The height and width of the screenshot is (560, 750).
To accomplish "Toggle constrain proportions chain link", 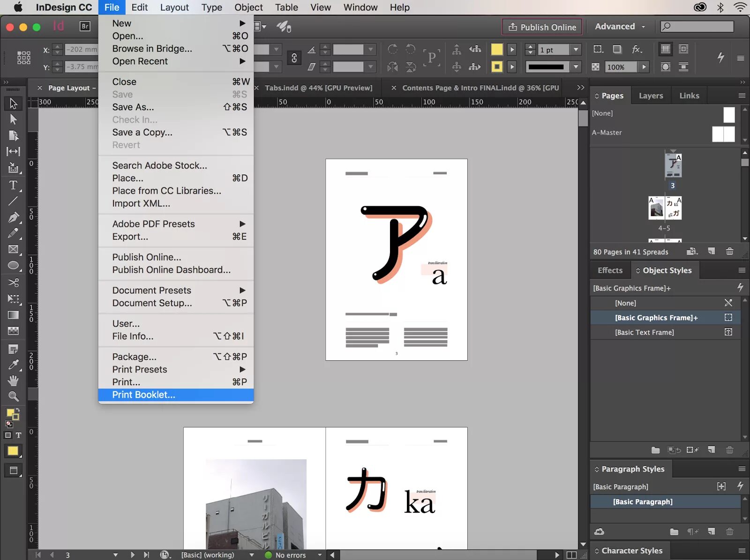I will [294, 58].
